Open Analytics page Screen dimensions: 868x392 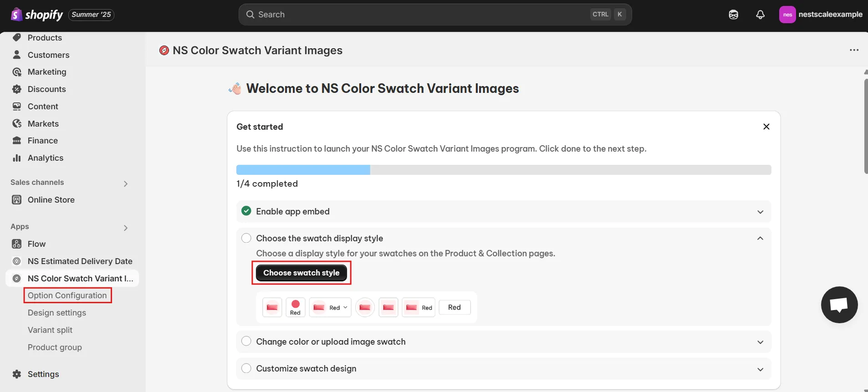(x=46, y=158)
